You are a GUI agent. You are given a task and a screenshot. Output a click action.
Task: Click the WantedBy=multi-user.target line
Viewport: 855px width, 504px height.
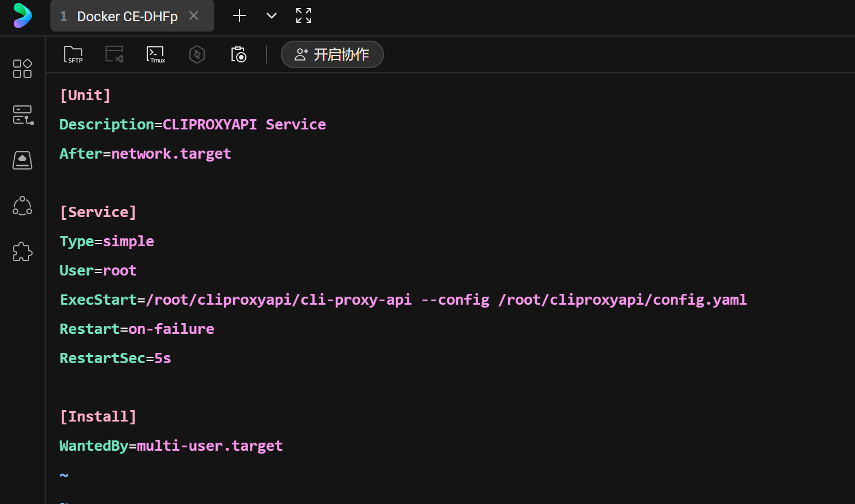pyautogui.click(x=171, y=446)
